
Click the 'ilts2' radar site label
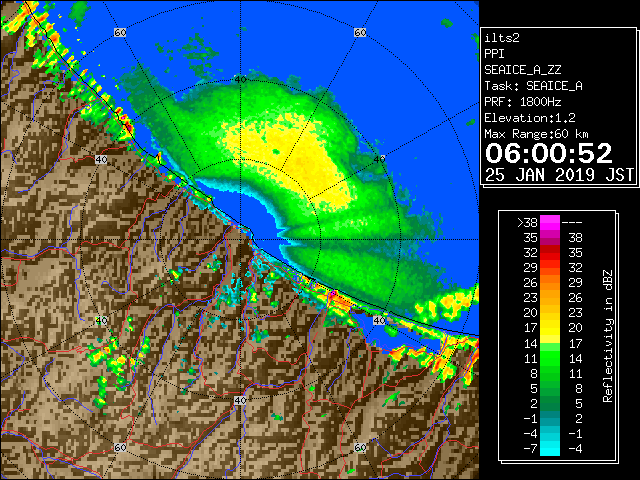coord(502,38)
